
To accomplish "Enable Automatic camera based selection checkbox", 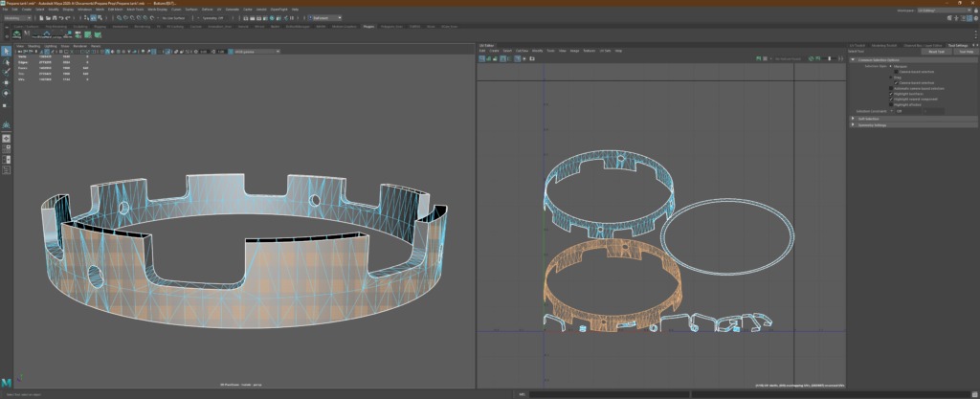I will coord(893,88).
